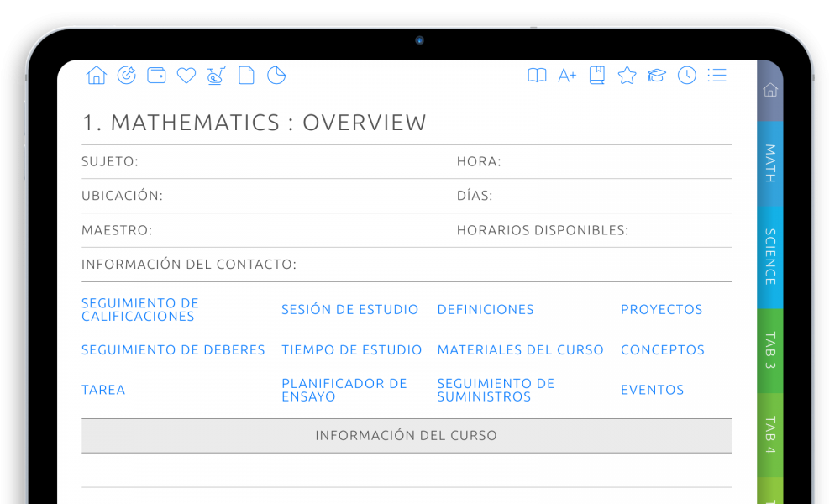
Task: Open Tiempo de Estudio link
Action: [x=351, y=349]
